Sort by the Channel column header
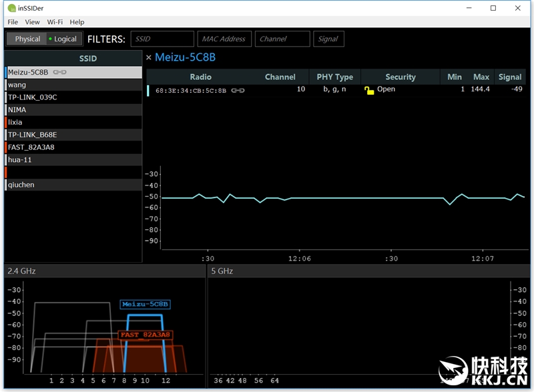The height and width of the screenshot is (392, 534). (280, 77)
